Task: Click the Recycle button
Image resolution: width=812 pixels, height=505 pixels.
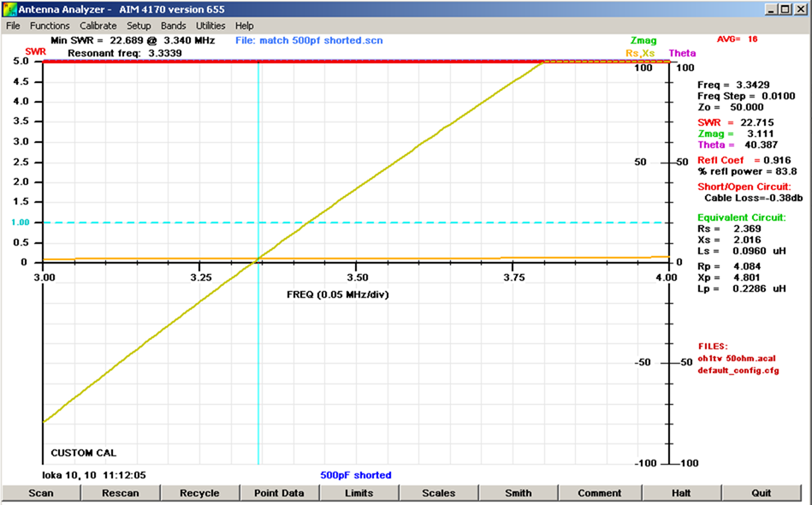Action: [199, 493]
